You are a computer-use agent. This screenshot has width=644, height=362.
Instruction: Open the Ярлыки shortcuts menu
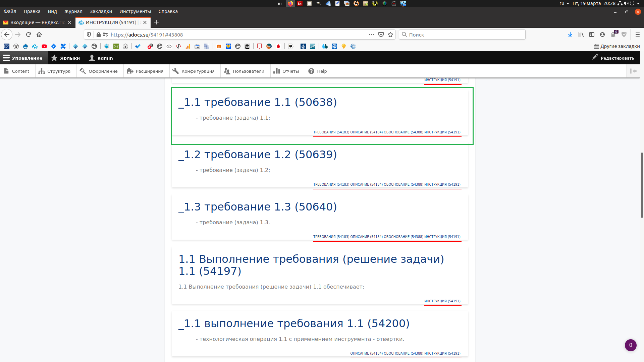pyautogui.click(x=66, y=58)
